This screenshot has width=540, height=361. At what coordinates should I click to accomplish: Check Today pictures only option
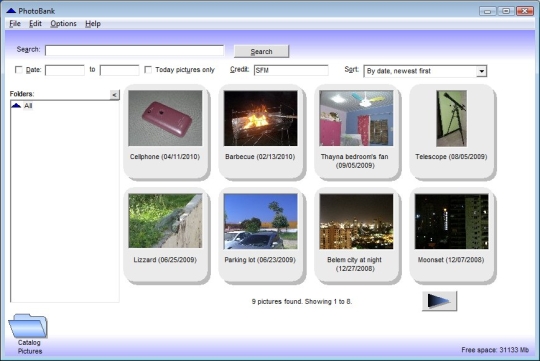(x=148, y=70)
